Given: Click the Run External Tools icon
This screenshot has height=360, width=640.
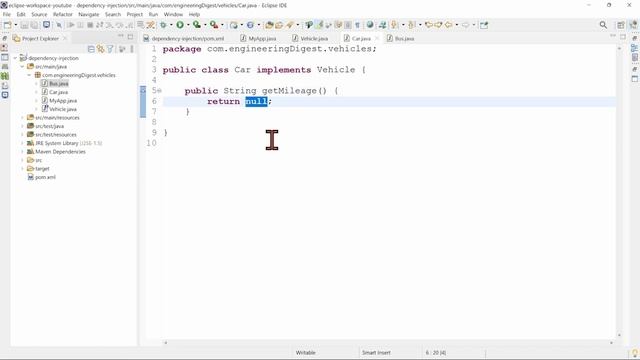Looking at the screenshot, I should click(x=214, y=25).
